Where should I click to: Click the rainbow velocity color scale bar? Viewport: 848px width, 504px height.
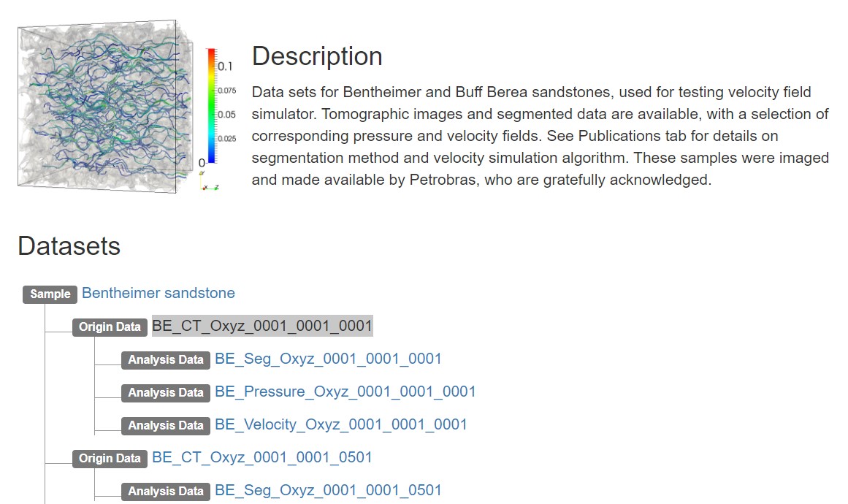click(211, 106)
